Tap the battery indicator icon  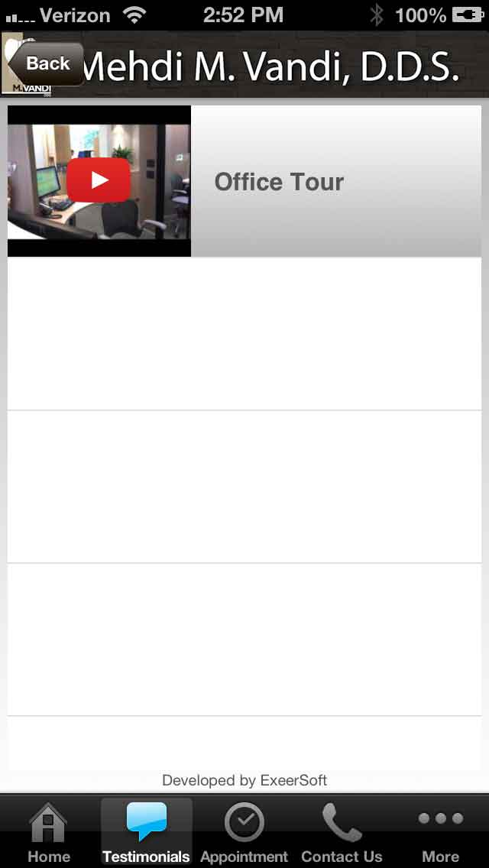(467, 15)
